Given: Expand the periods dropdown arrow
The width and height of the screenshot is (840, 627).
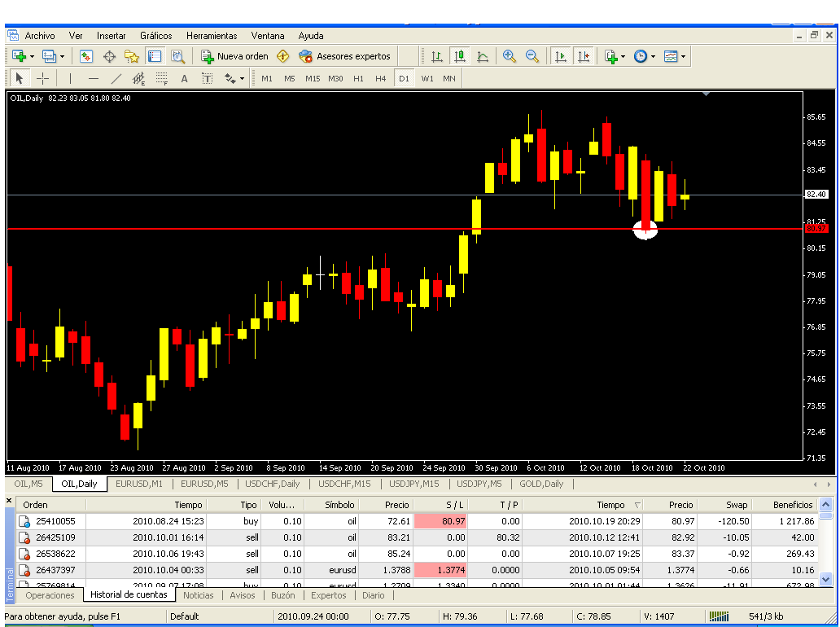Looking at the screenshot, I should coord(653,56).
